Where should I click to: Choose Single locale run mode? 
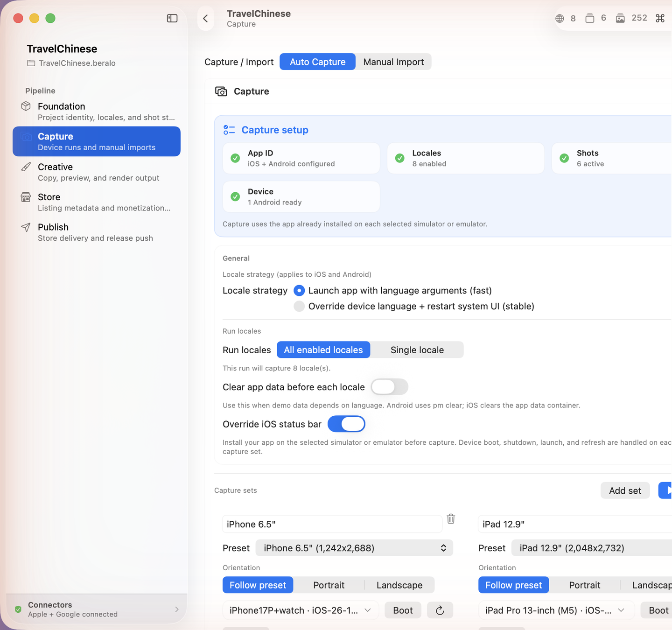(x=417, y=350)
